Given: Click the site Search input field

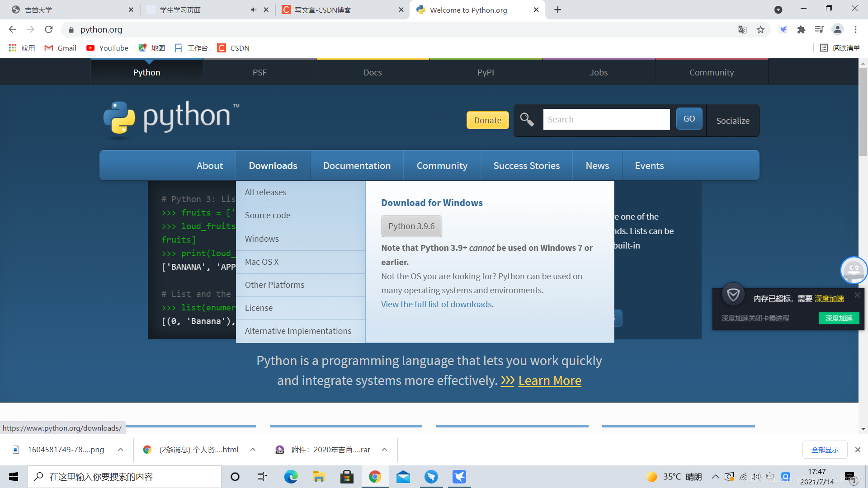Looking at the screenshot, I should (606, 119).
